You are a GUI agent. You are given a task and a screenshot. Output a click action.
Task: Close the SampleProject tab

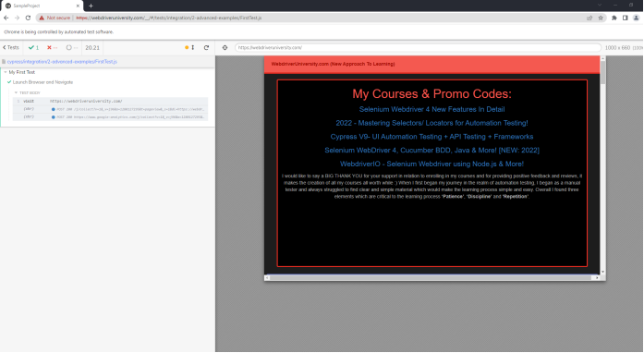[78, 6]
